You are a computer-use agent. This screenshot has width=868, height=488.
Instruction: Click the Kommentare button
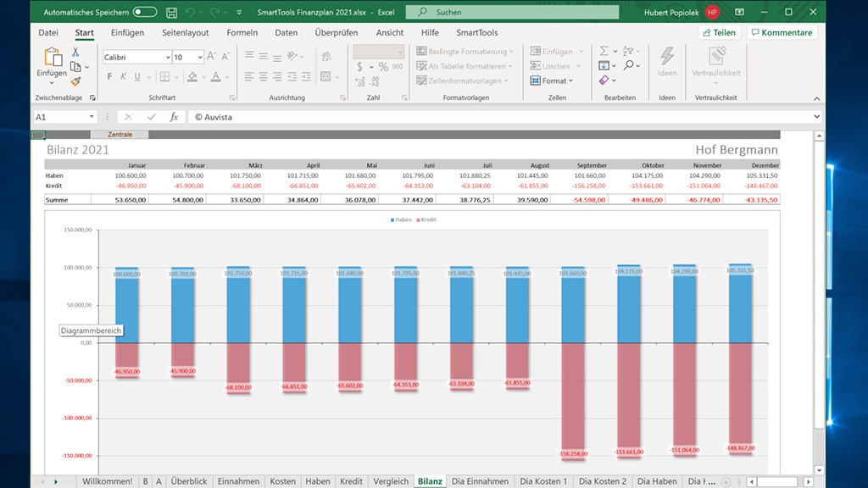coord(781,33)
